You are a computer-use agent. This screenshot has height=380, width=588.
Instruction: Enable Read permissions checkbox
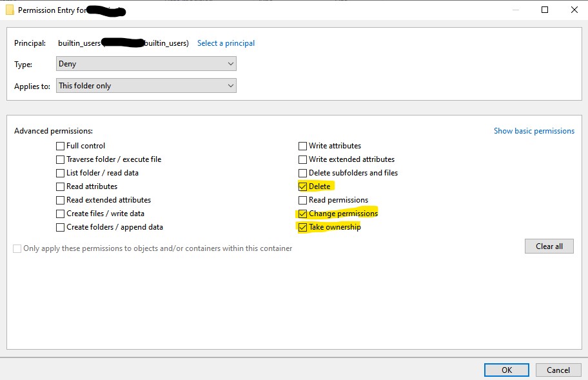coord(302,200)
